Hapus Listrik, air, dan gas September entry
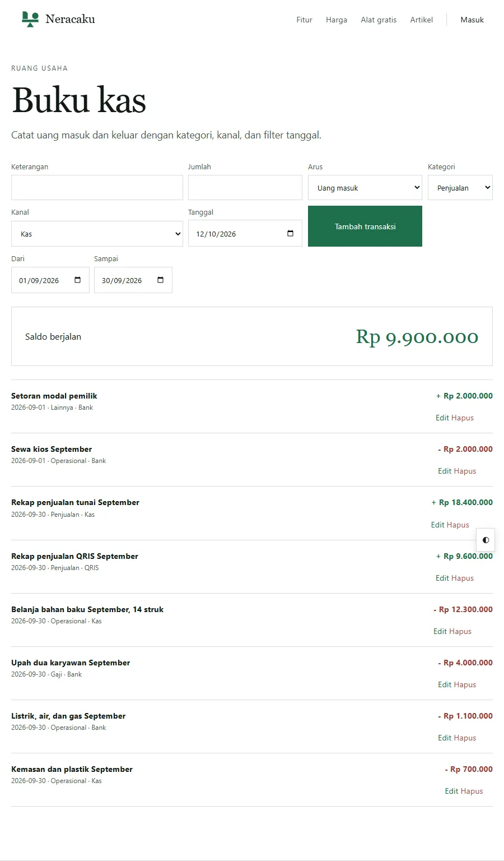Image resolution: width=504 pixels, height=861 pixels. [465, 738]
